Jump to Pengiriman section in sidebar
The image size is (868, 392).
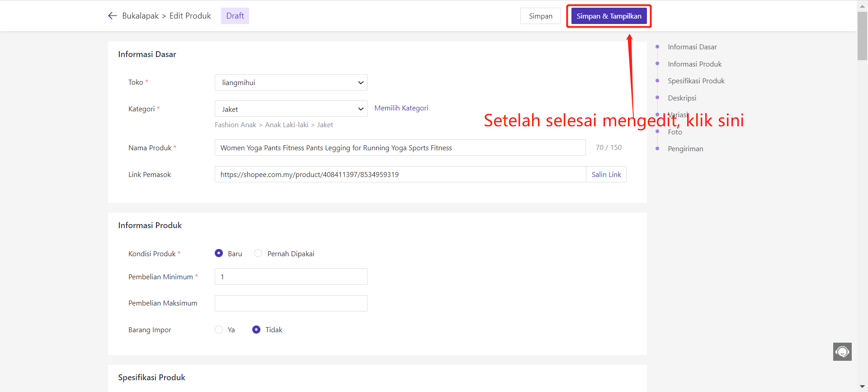[x=685, y=149]
